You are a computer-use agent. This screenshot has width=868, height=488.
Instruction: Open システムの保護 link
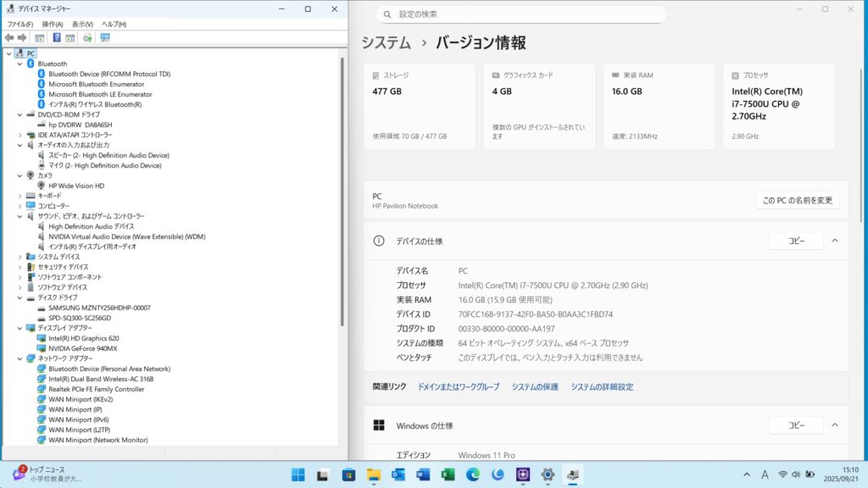[x=534, y=386]
